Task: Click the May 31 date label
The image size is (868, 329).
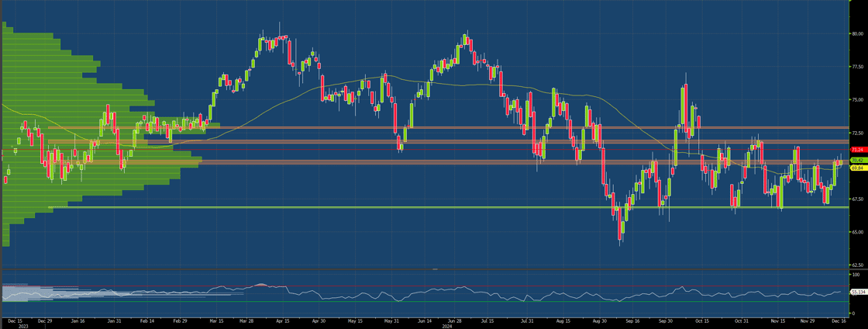Action: tap(391, 320)
